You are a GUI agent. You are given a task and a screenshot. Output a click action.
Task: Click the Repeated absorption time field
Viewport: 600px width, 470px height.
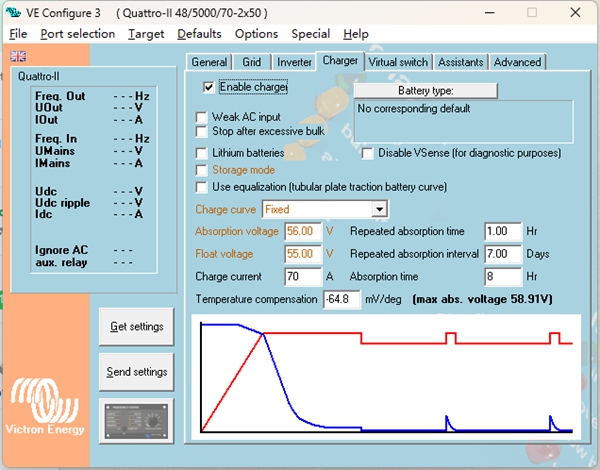pos(503,231)
